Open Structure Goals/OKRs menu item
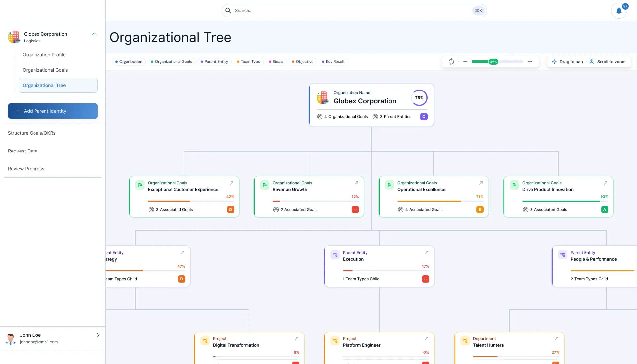The height and width of the screenshot is (364, 637). (32, 133)
